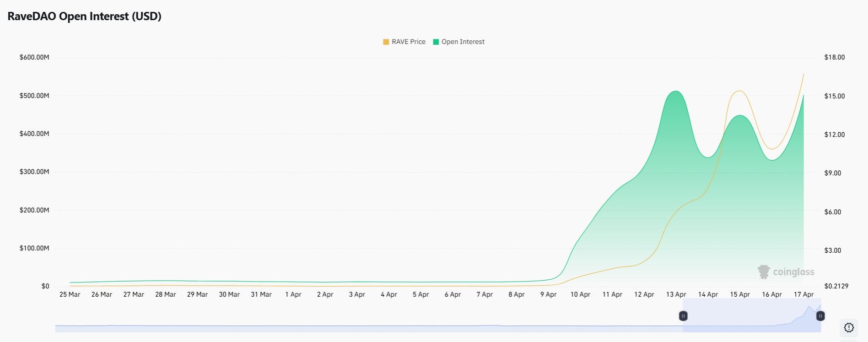Click the 17 Apr date label
Viewport: 868px width, 342px height.
click(803, 294)
